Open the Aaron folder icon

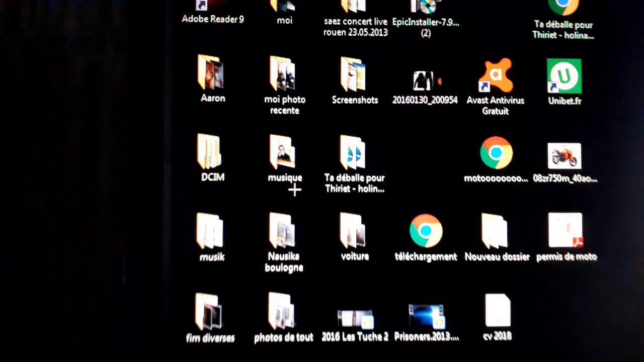click(211, 73)
